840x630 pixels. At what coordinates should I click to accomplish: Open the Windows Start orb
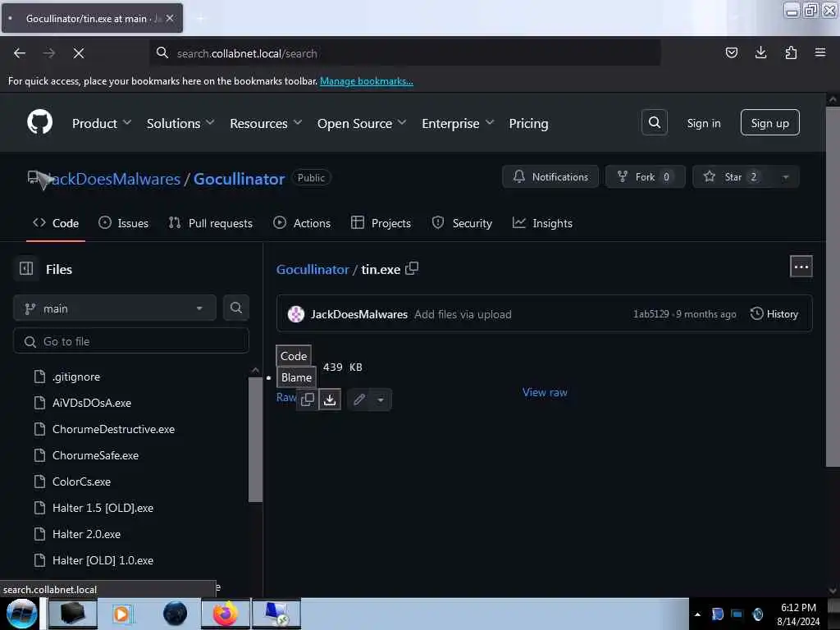(21, 614)
